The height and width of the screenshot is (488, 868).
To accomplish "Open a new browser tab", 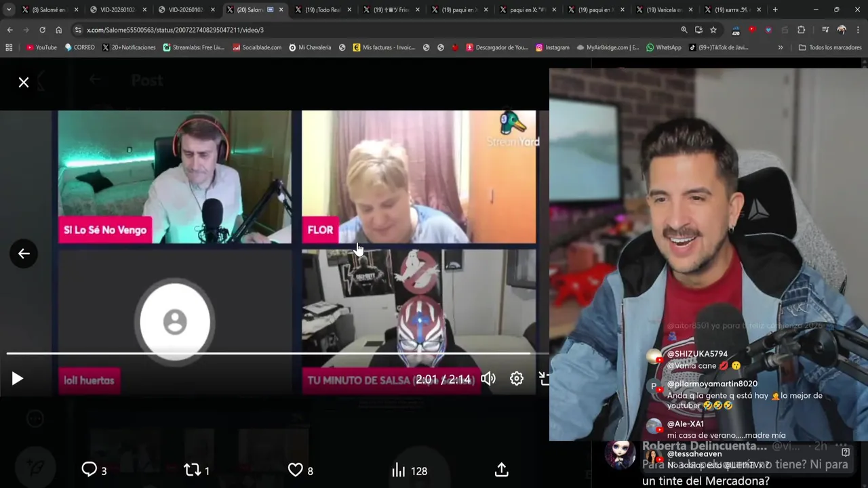I will (x=775, y=9).
